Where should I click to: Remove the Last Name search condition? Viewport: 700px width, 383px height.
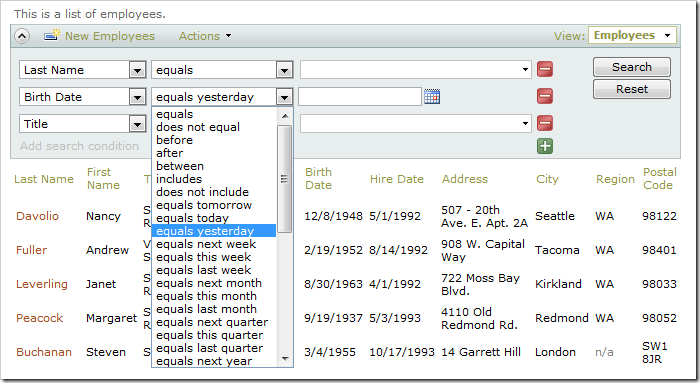[x=545, y=69]
